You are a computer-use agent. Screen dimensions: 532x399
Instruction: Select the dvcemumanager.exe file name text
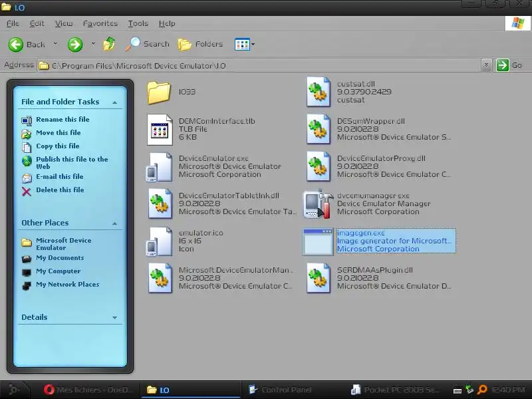click(373, 196)
